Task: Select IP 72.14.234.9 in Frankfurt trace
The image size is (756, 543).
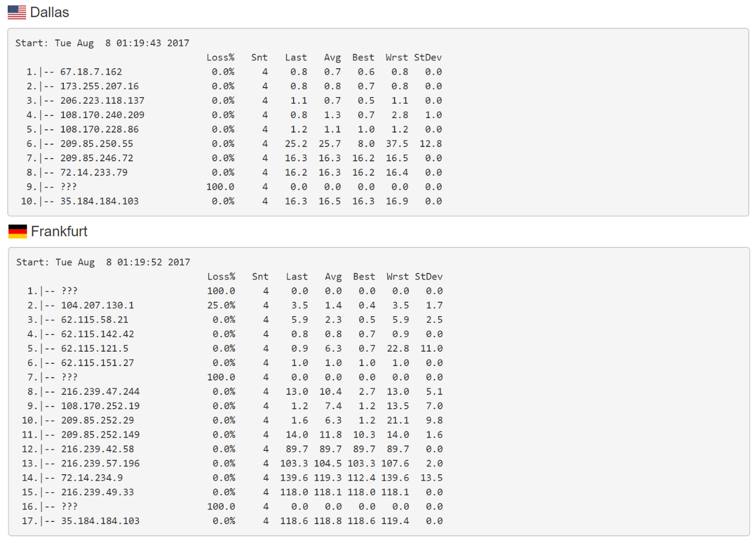Action: click(92, 479)
